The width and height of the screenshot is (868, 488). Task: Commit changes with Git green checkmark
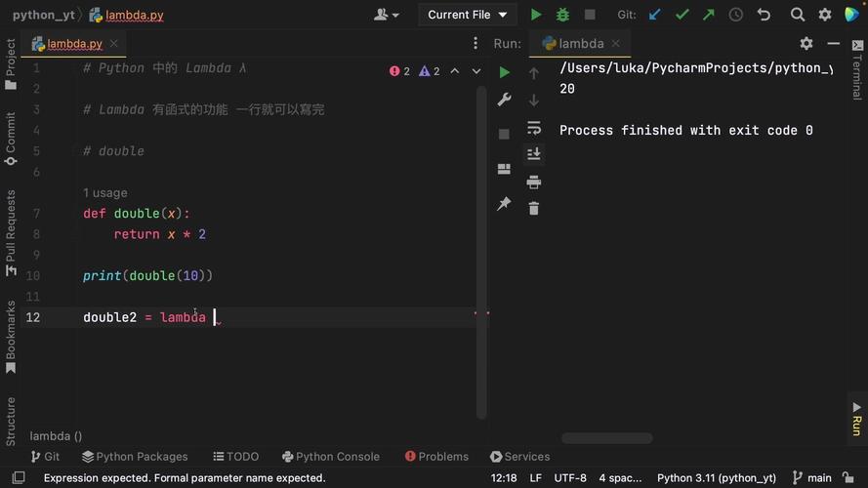682,15
